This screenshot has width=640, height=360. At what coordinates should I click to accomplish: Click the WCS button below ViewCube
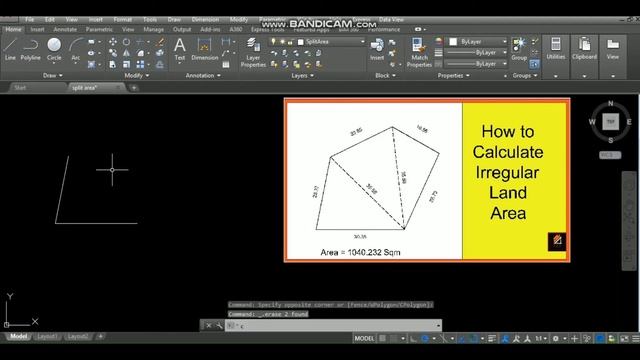(x=610, y=155)
